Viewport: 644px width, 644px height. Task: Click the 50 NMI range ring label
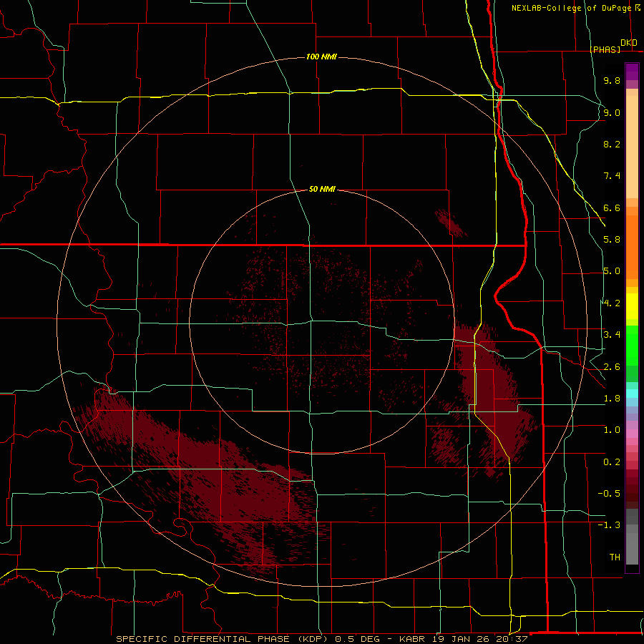(x=322, y=189)
